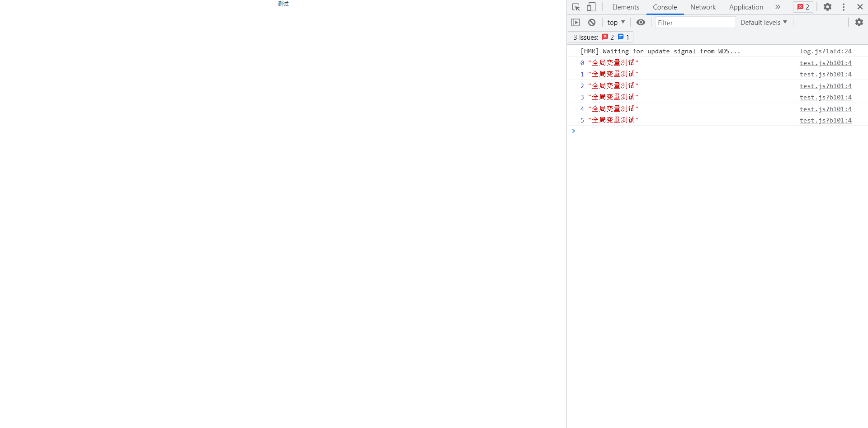Open test.js?b101:4 link for row 1
The width and height of the screenshot is (868, 428).
click(x=826, y=74)
